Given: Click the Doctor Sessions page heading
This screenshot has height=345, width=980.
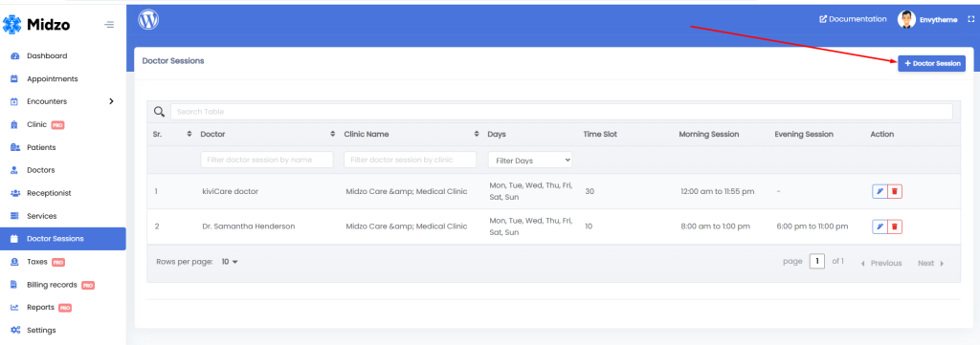Looking at the screenshot, I should [173, 61].
